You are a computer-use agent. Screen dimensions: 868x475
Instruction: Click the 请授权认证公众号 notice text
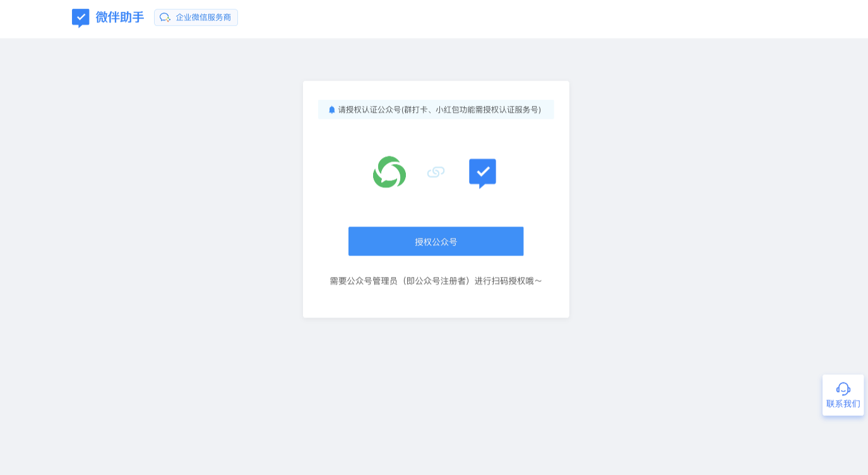tap(439, 110)
